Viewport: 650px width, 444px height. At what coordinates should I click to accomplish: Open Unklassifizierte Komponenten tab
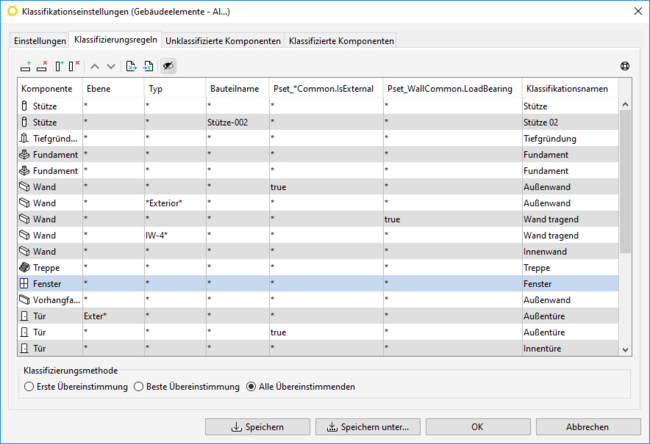[223, 41]
